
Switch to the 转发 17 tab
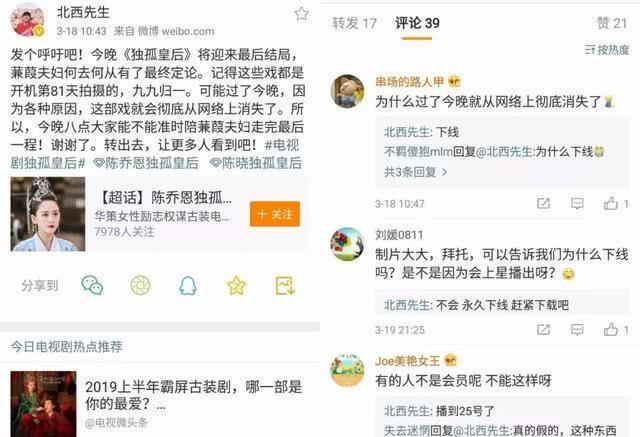[x=354, y=23]
